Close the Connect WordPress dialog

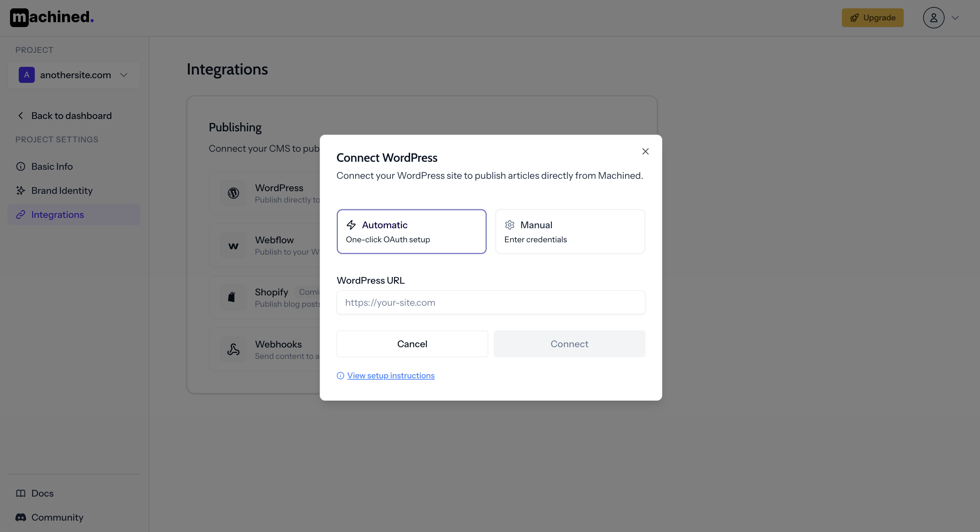tap(645, 151)
